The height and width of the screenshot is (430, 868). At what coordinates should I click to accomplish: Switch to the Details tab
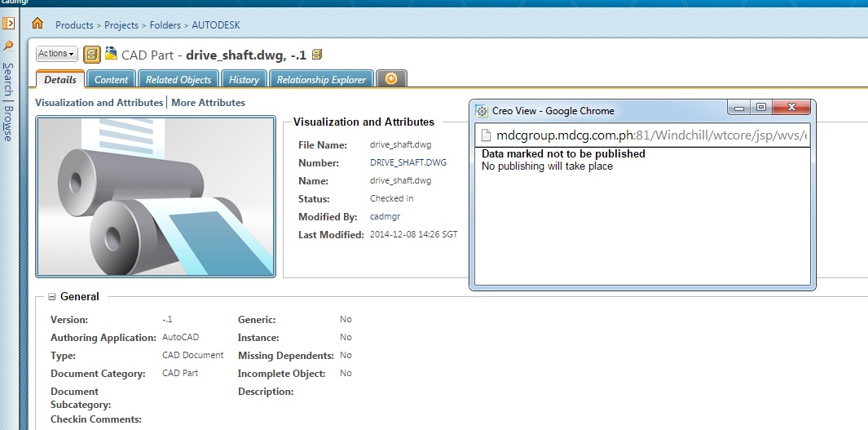pyautogui.click(x=59, y=79)
